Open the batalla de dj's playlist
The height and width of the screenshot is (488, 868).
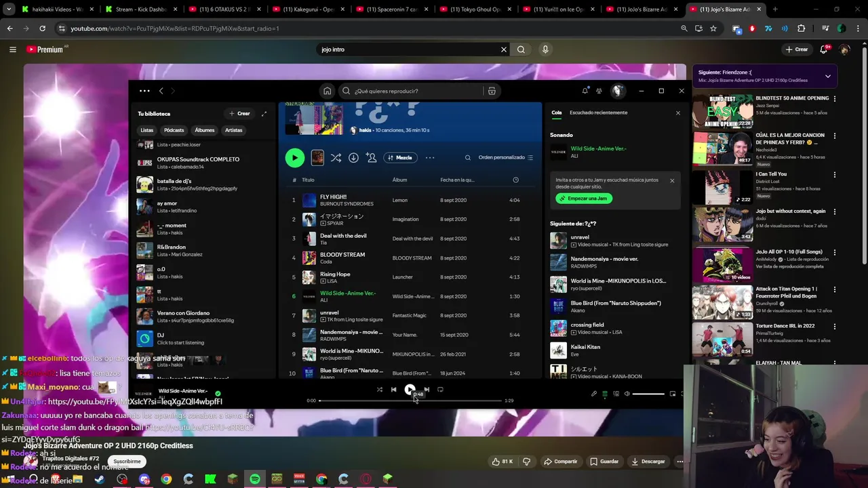(203, 184)
